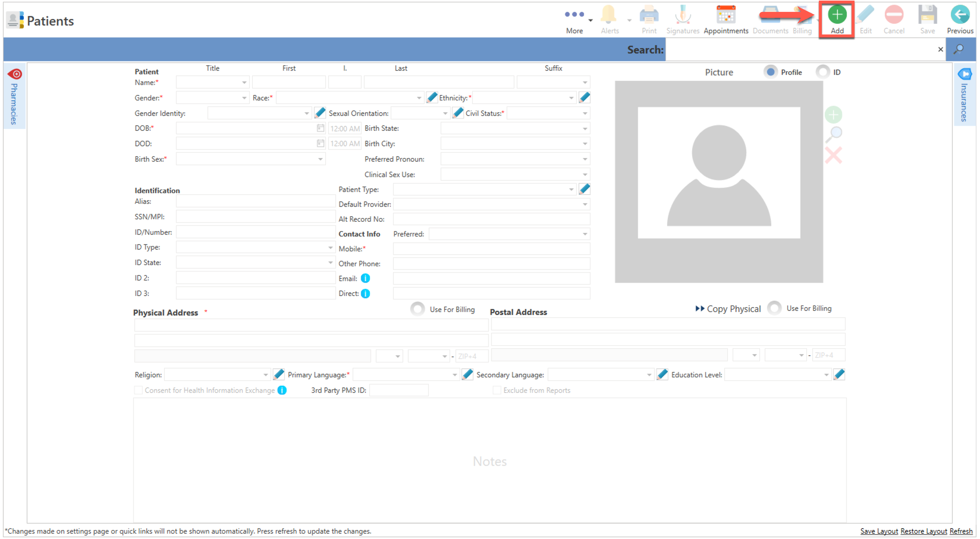This screenshot has width=980, height=539.
Task: Open the Pharmacies side tab
Action: (14, 97)
